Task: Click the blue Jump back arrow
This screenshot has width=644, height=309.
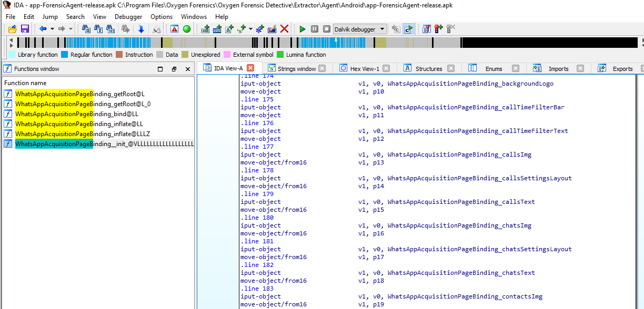Action: coord(43,29)
